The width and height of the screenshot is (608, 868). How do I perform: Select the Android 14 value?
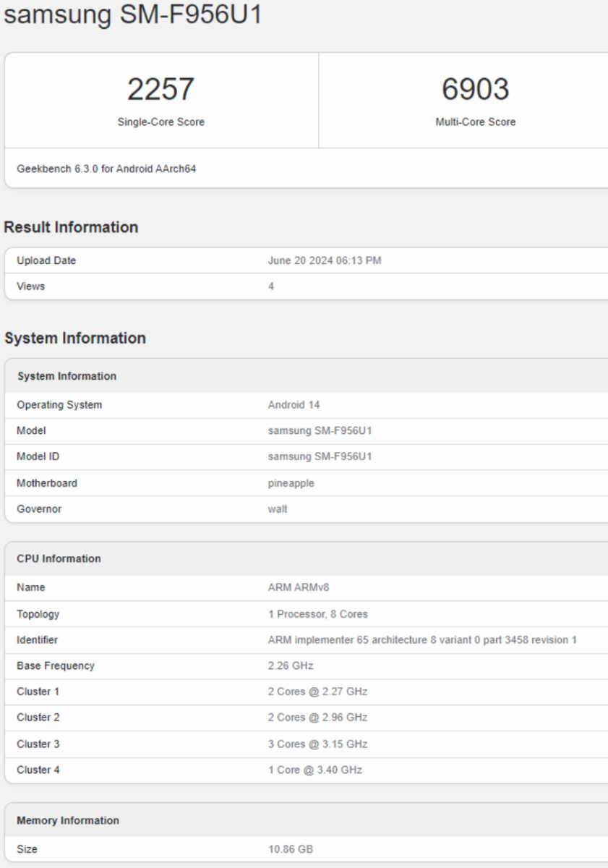(294, 405)
